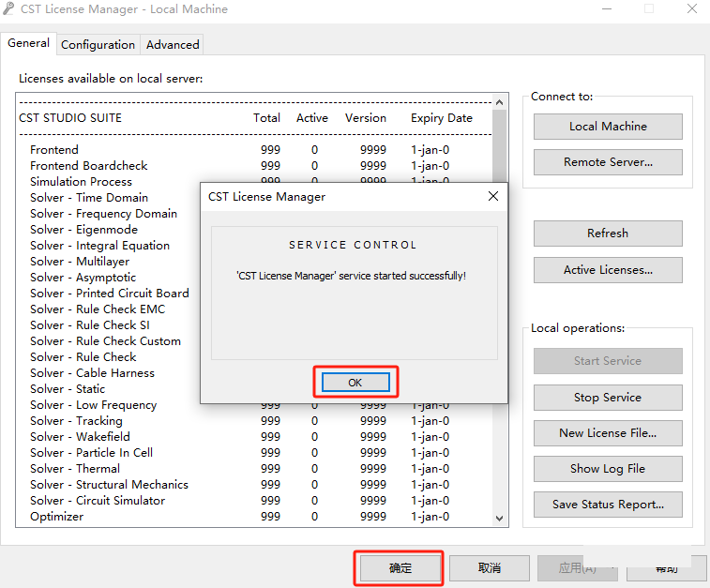The image size is (710, 588).
Task: Select Solver - Particle In Cell row
Action: [254, 453]
